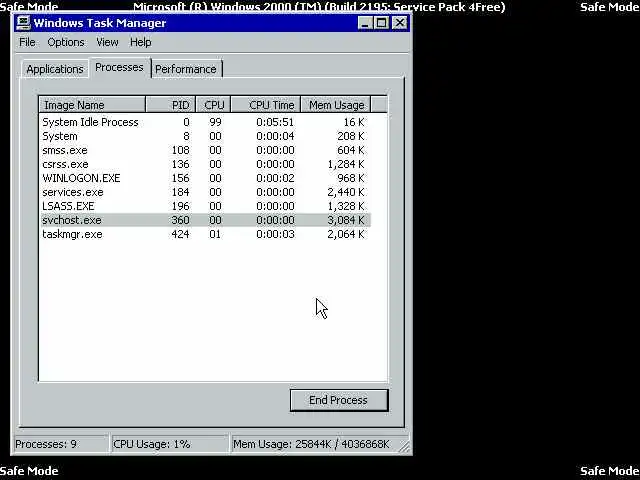Open the File menu
Screen dimensions: 640x480
27,42
